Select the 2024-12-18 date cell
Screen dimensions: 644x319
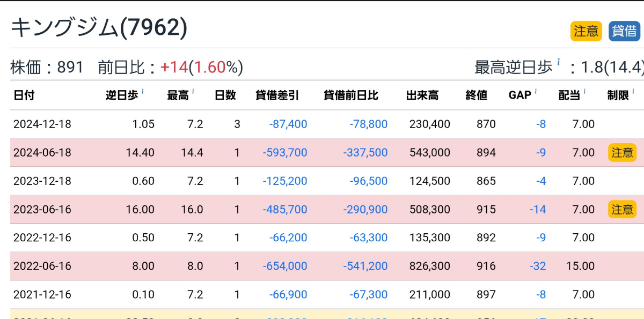tap(42, 124)
